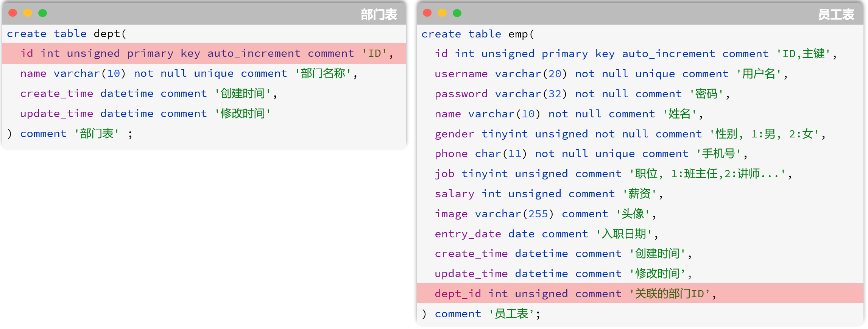The width and height of the screenshot is (868, 329).
Task: Click the green maximize dot in 员工表 window
Action: [x=457, y=13]
